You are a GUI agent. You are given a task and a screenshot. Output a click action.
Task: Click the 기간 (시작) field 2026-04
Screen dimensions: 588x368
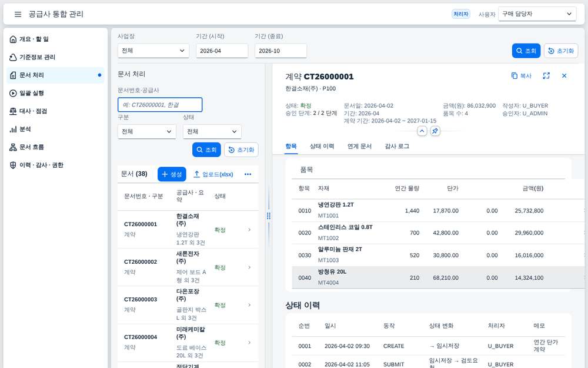222,51
